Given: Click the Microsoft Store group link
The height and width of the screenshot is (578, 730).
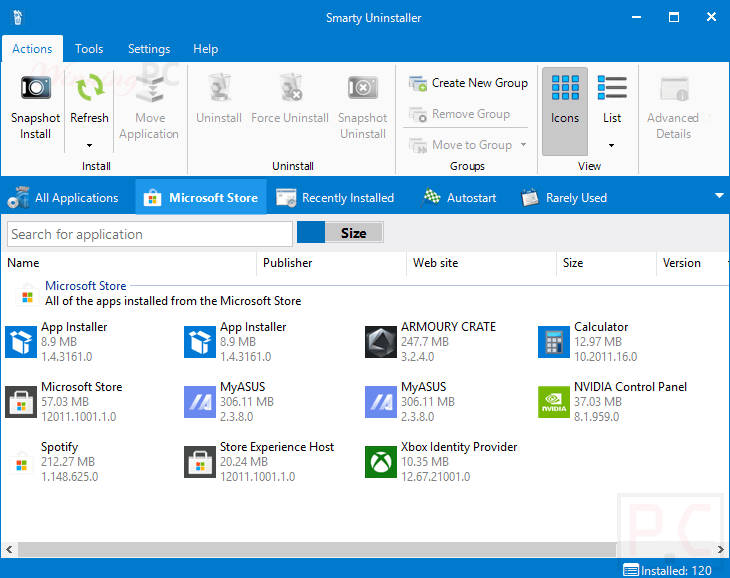Looking at the screenshot, I should point(86,286).
